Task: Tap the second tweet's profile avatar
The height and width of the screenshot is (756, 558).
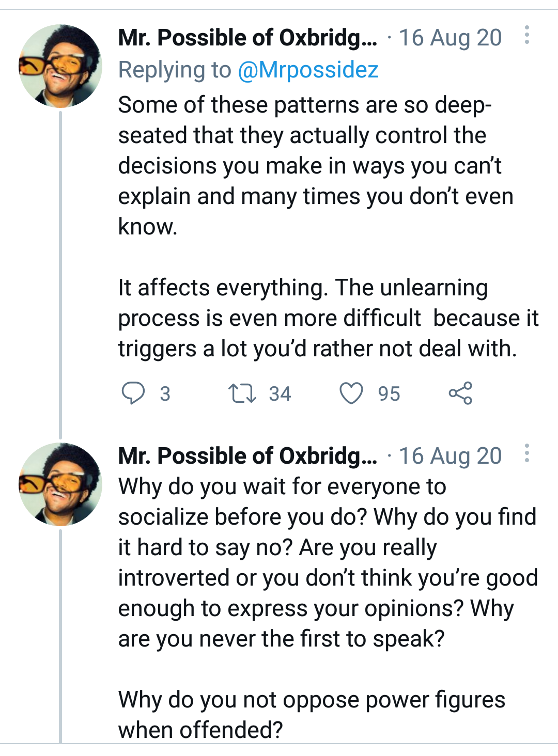Action: click(x=60, y=484)
